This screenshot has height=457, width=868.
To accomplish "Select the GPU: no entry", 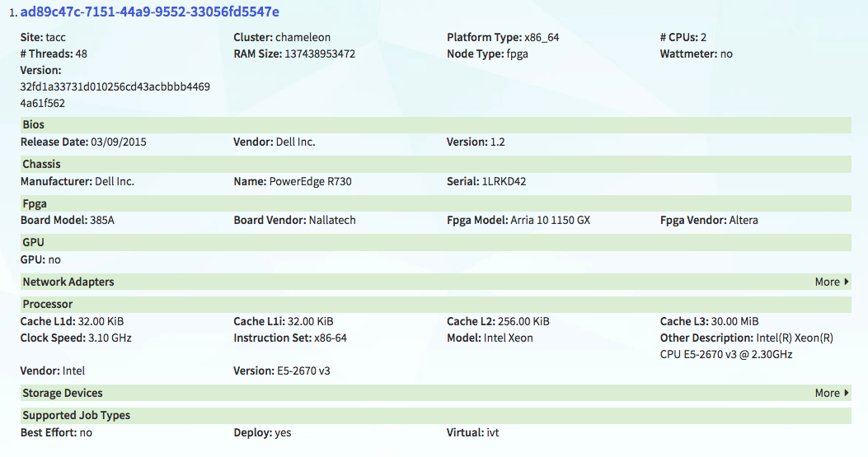I will tap(40, 259).
